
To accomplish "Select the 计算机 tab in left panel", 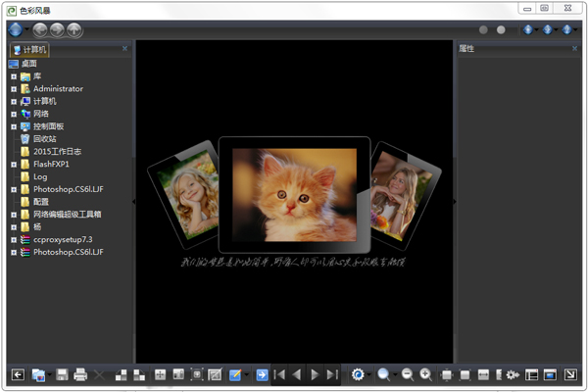I will click(x=29, y=50).
